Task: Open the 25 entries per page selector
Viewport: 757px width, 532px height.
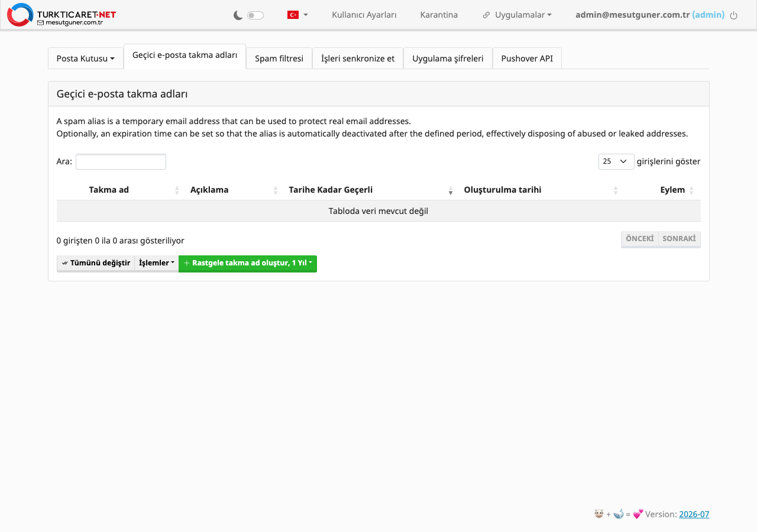Action: 616,161
